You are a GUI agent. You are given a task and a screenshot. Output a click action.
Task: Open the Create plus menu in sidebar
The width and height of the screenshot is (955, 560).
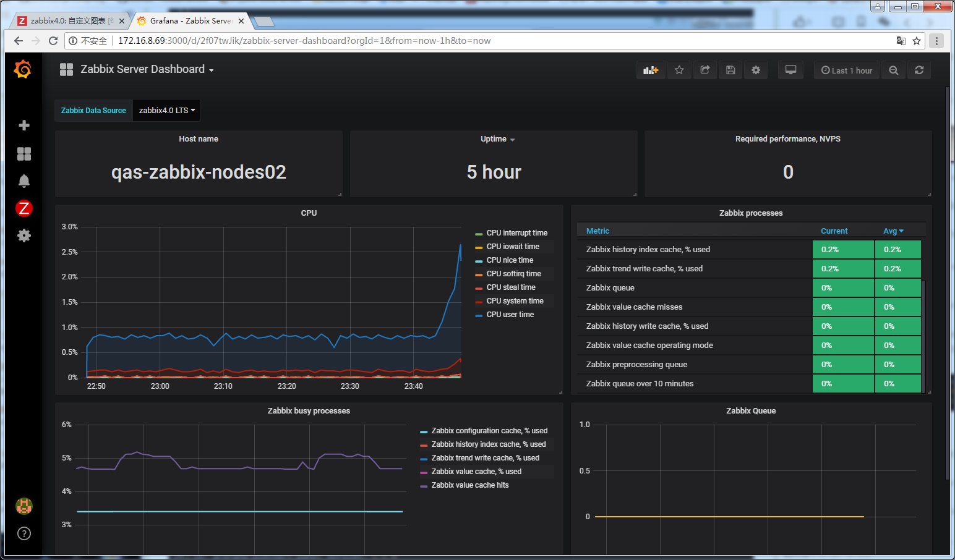[24, 125]
